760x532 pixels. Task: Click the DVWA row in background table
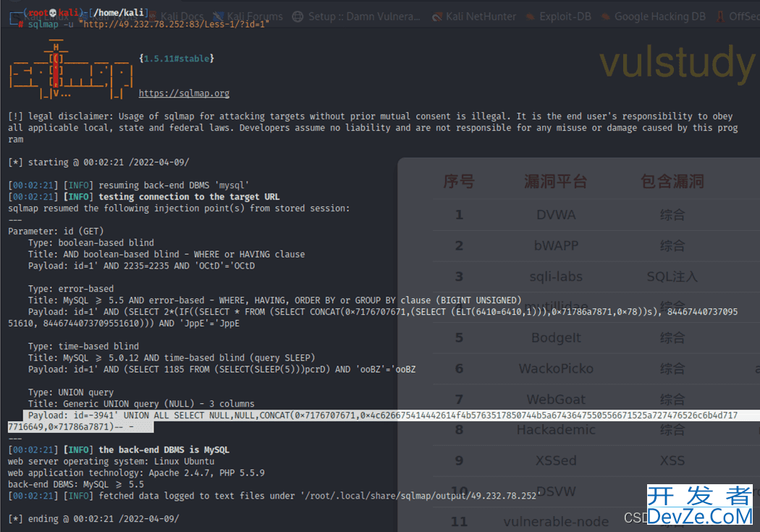596,215
